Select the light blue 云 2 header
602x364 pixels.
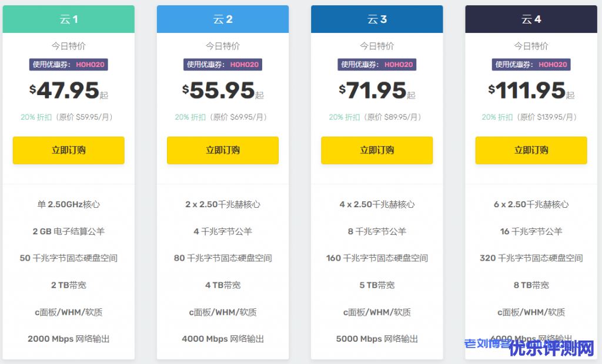[x=222, y=19]
